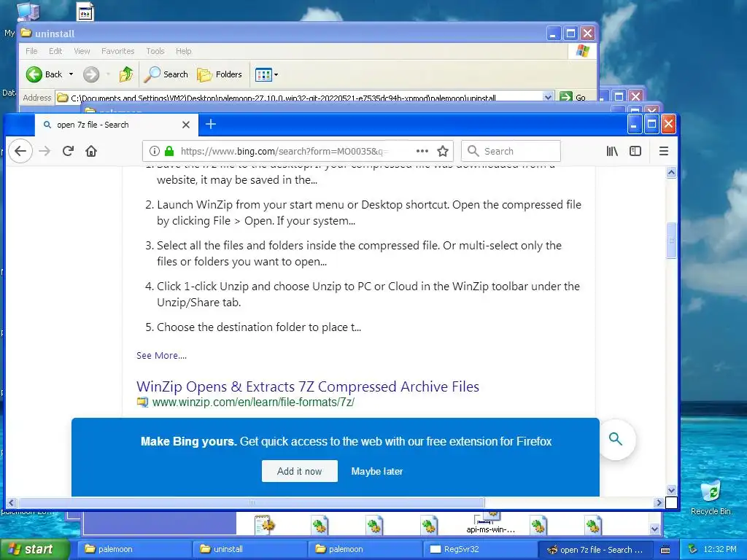
Task: Open the Edit menu in uninstall window
Action: click(x=55, y=51)
